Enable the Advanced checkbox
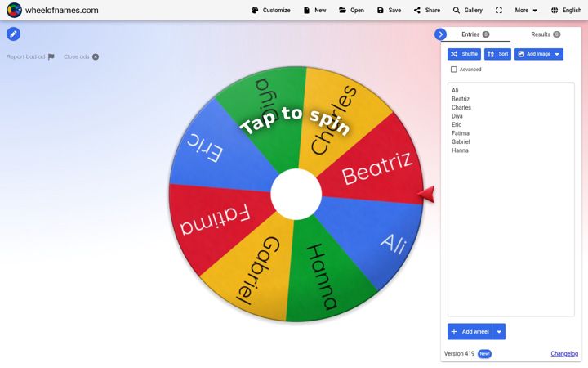The image size is (588, 368). 454,70
